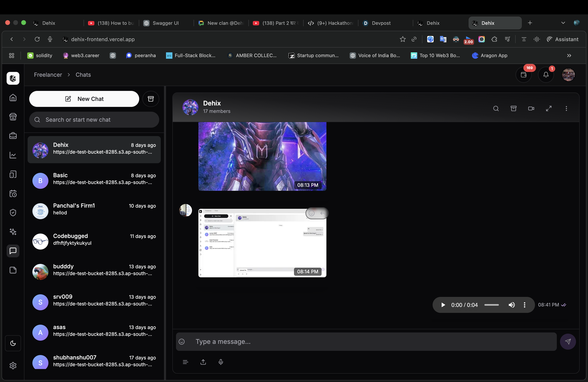This screenshot has height=382, width=588.
Task: Toggle the chat expand fullscreen icon
Action: click(x=548, y=108)
